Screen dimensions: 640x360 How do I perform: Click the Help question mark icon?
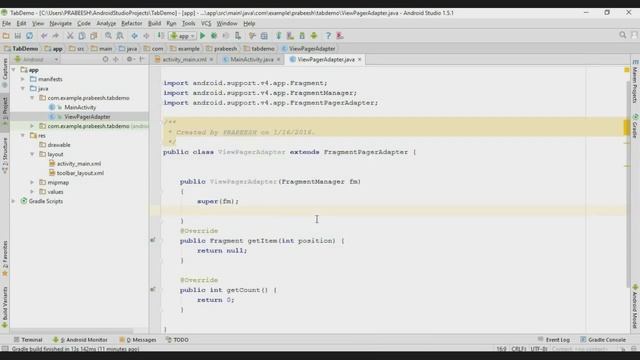tap(328, 36)
